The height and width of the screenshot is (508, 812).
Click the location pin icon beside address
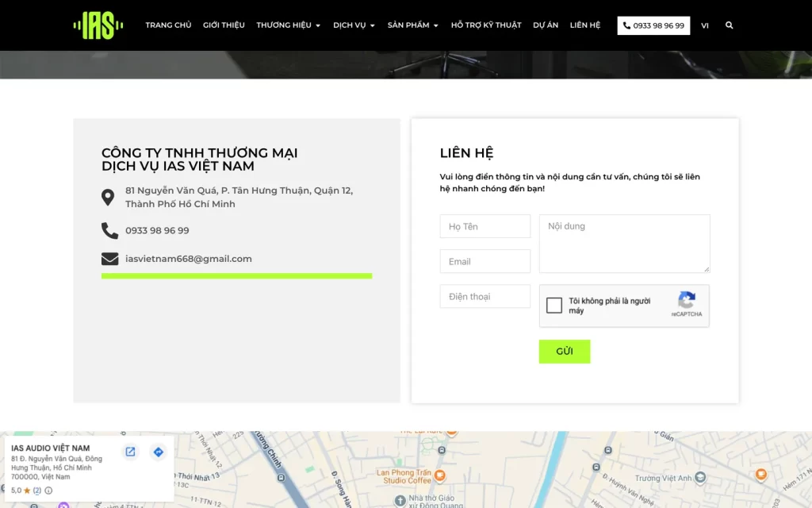tap(108, 197)
